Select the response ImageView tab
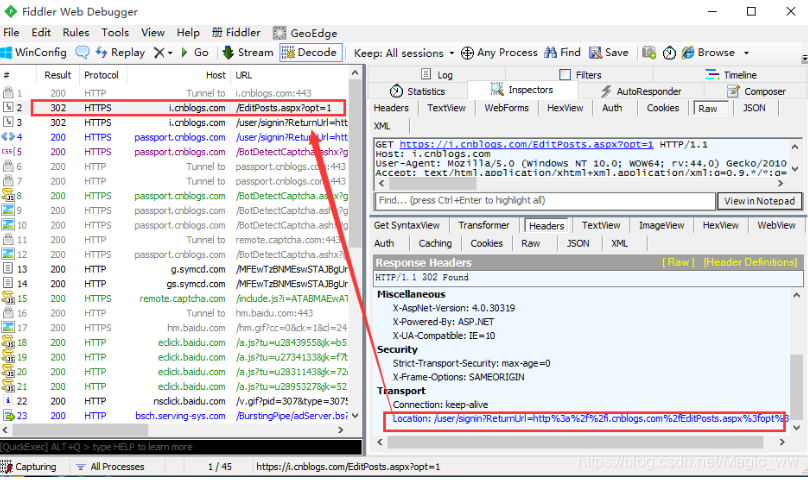 tap(662, 225)
